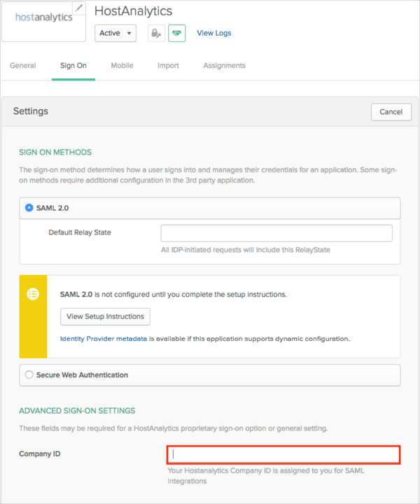This screenshot has height=504, width=420.
Task: Open the Assignments tab
Action: point(224,66)
